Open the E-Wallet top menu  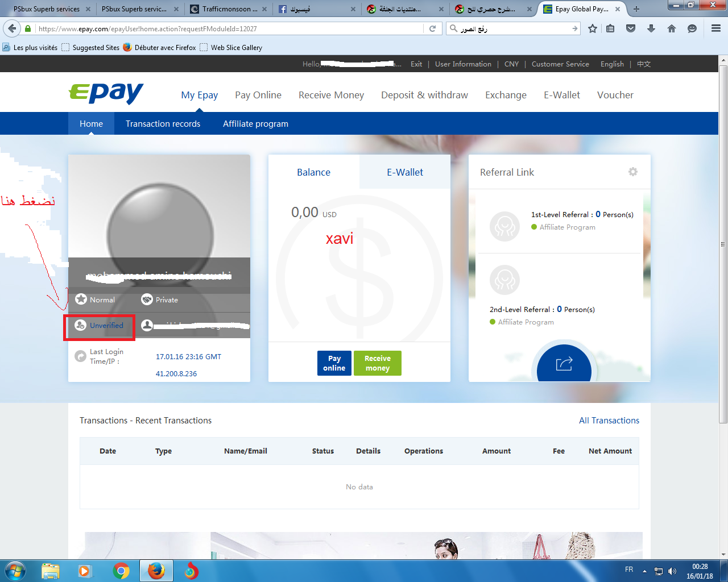point(562,95)
